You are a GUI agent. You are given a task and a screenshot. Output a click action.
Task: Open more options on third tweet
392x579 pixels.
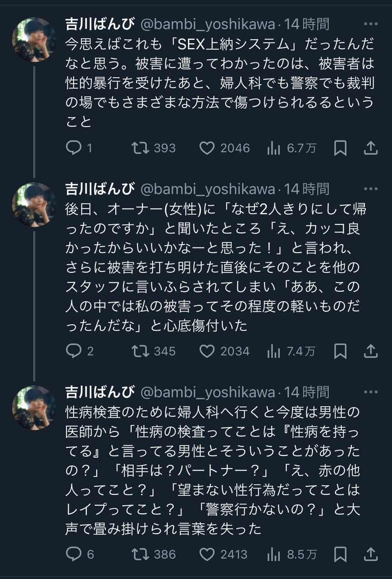(370, 392)
